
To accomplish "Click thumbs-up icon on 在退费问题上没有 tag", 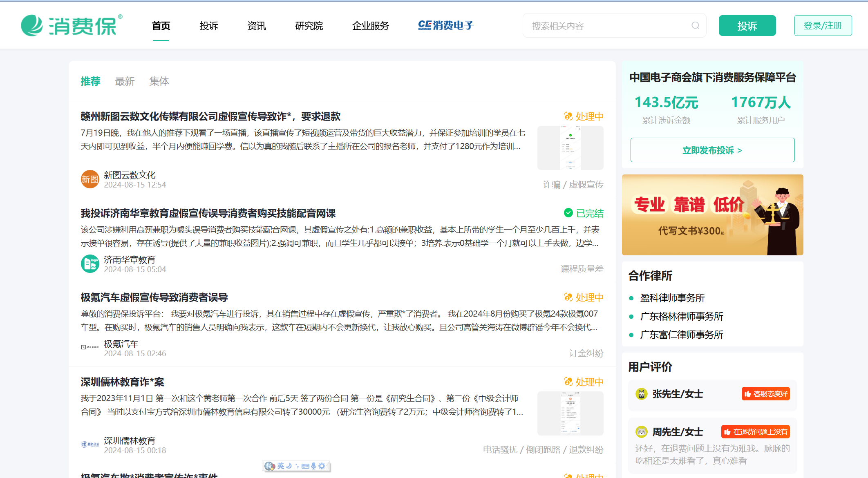I will coord(727,432).
